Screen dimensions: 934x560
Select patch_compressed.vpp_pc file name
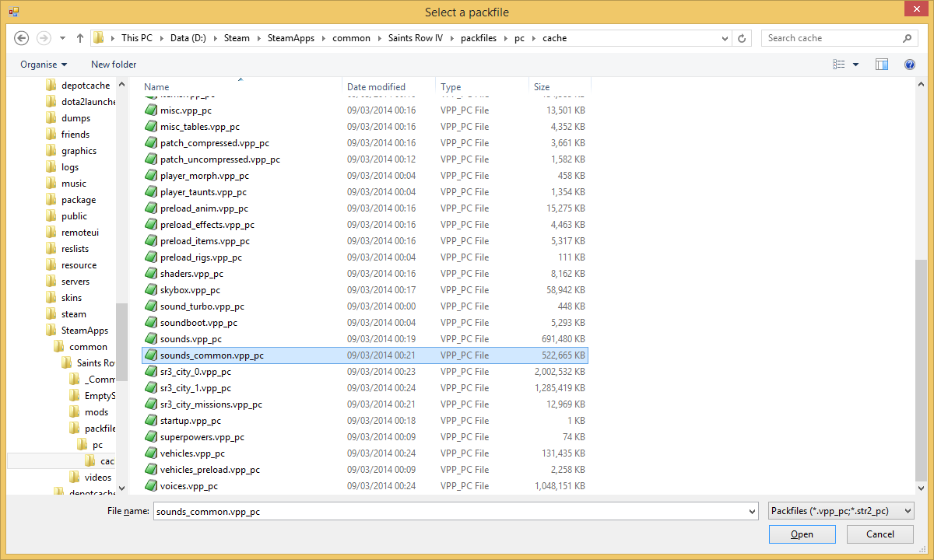(215, 143)
